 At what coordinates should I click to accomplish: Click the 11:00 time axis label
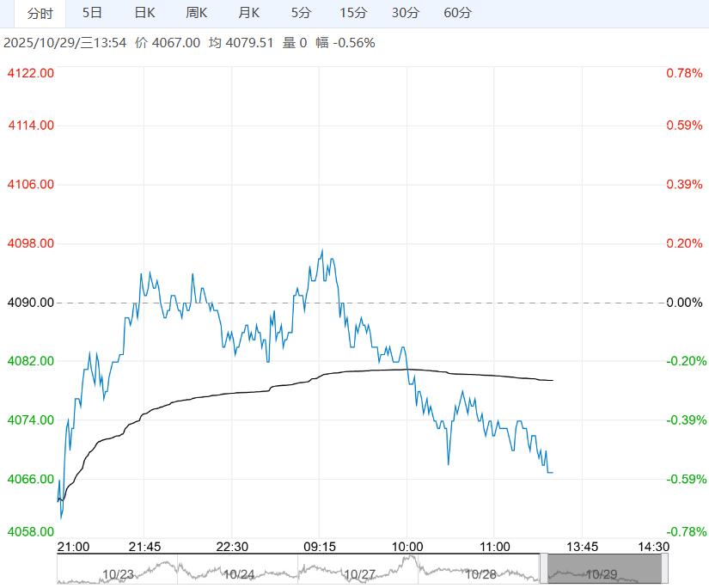click(x=495, y=547)
